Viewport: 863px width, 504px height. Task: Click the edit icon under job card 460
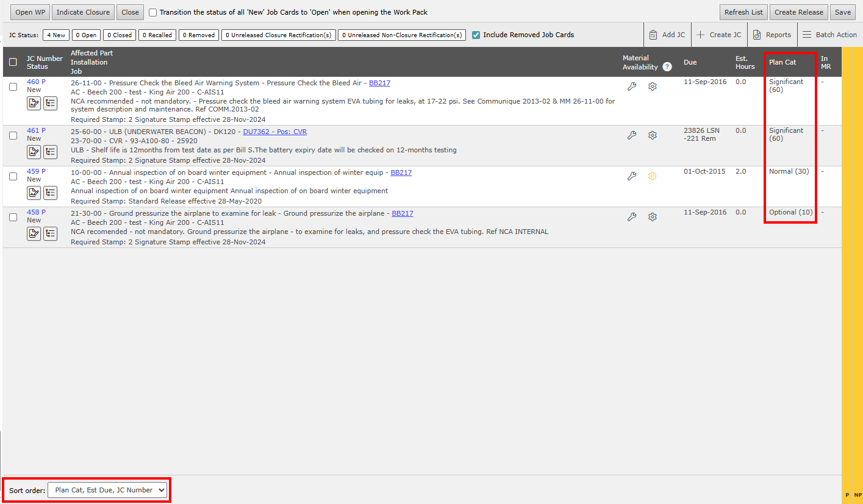[34, 103]
